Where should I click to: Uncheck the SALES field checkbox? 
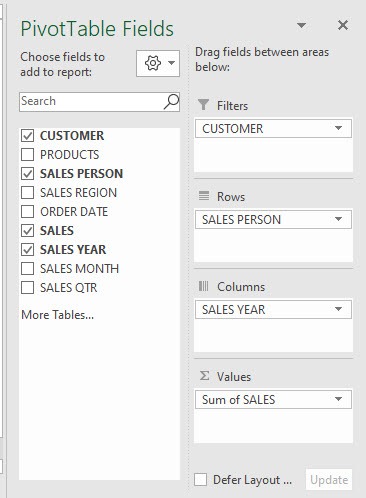click(x=27, y=231)
